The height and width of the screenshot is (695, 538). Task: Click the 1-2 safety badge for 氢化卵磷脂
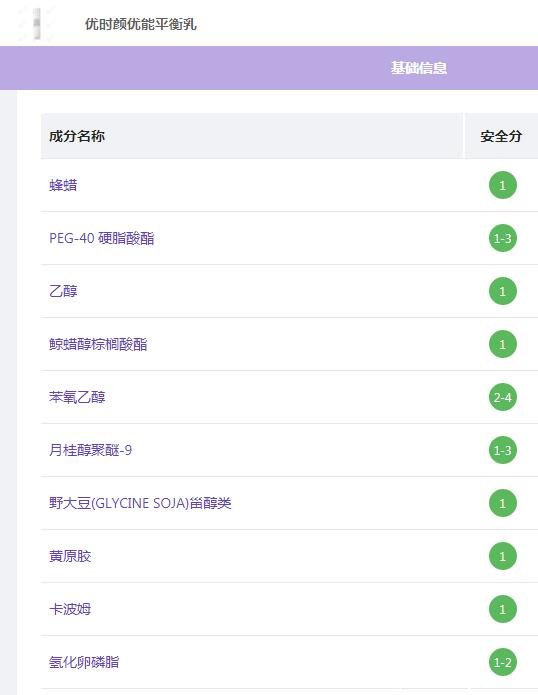click(x=503, y=662)
